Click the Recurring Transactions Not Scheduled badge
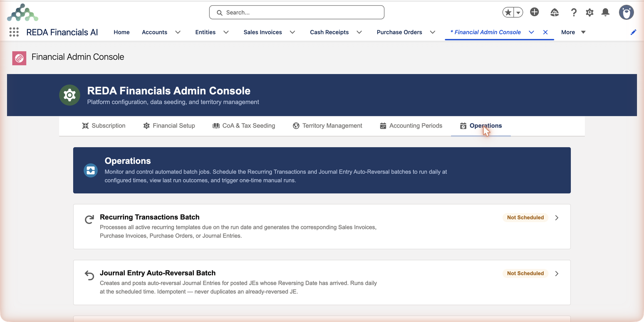 [525, 217]
